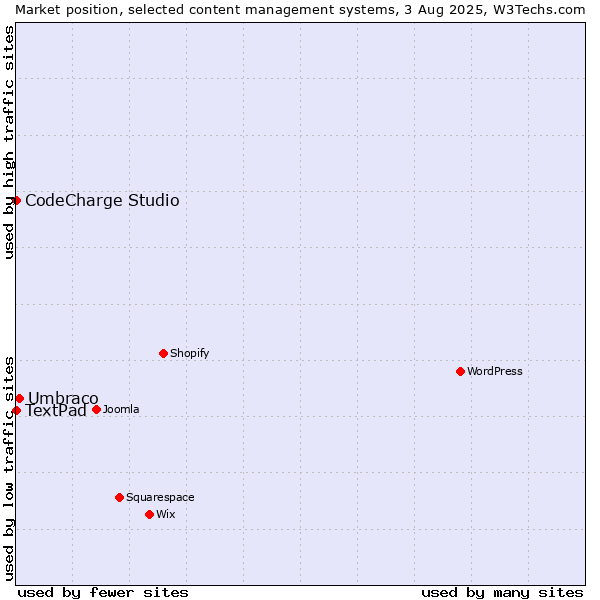Click the 'TextPad' label text

pyautogui.click(x=56, y=411)
